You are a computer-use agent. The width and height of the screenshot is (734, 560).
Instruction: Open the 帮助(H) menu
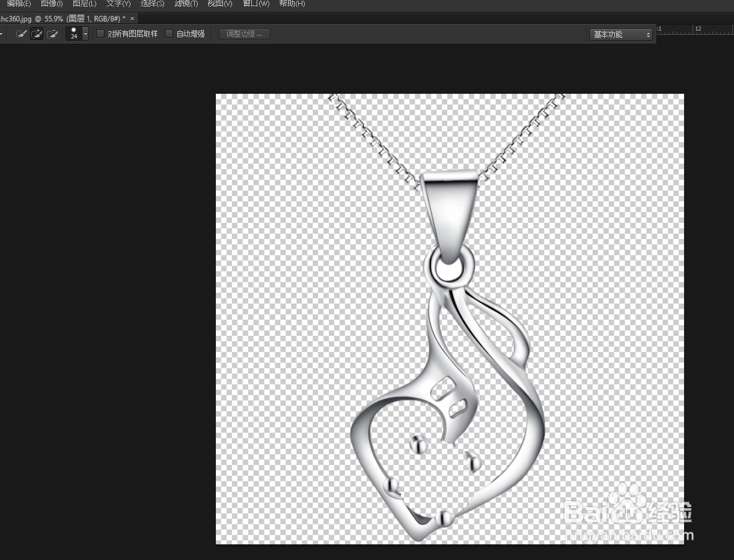click(292, 4)
